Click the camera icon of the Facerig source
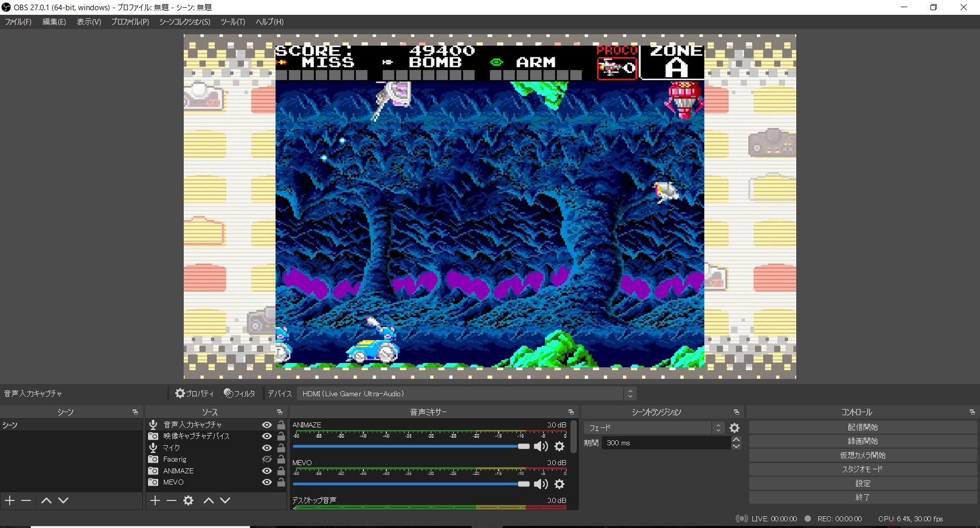Screen dimensions: 980x528 (153, 459)
